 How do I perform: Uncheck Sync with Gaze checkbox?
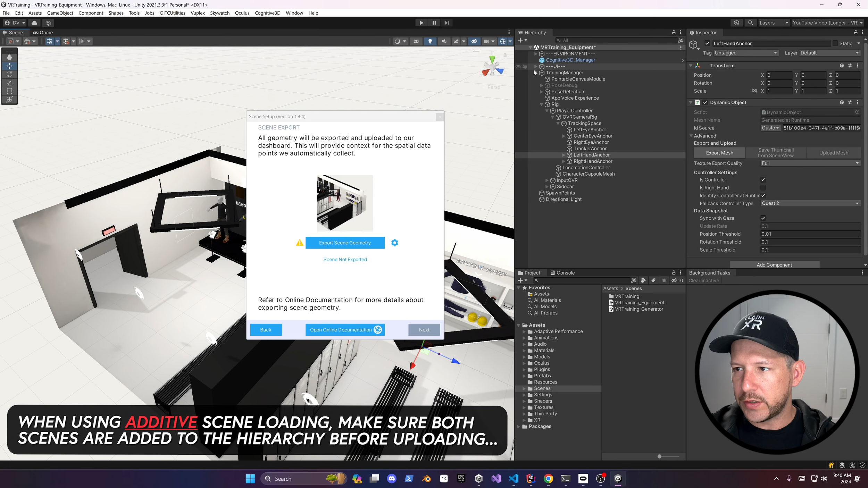[x=763, y=218]
